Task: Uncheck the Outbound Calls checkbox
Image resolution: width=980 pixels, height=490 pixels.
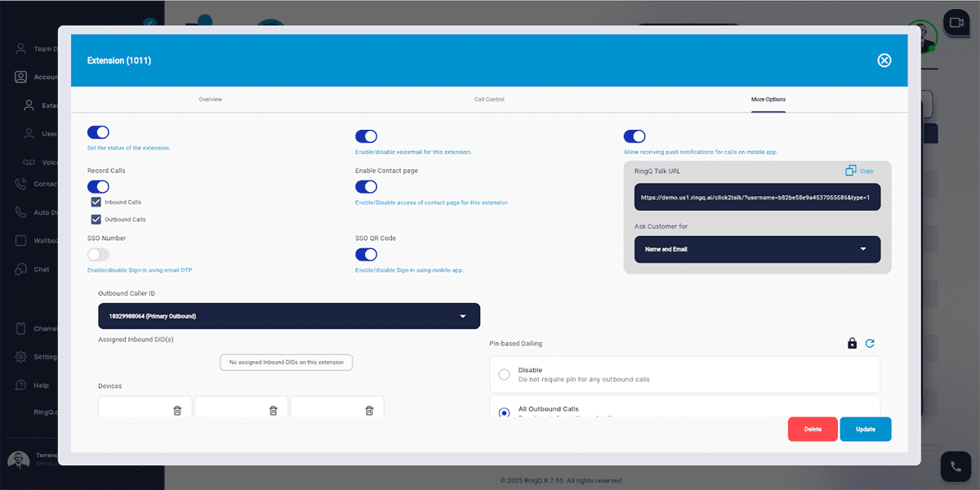Action: pos(96,219)
